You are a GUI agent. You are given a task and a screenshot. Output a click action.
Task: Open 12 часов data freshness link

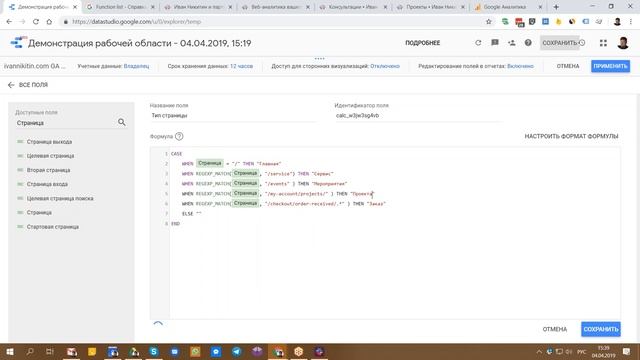(x=241, y=66)
